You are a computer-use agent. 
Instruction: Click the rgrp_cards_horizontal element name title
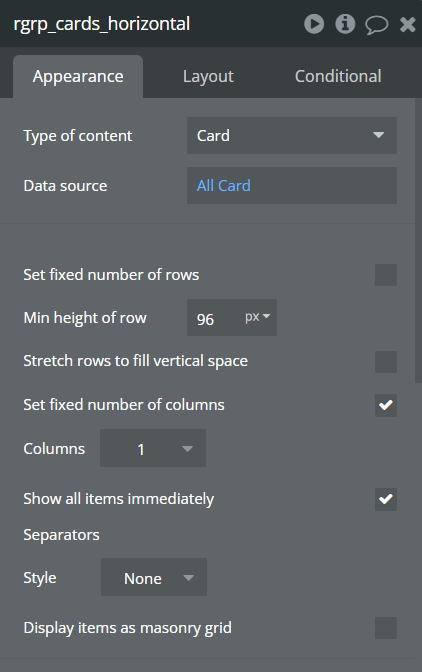[102, 24]
